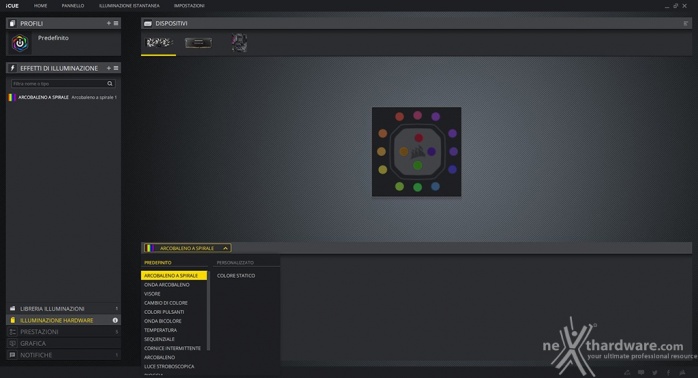Select the first device with fans thumbnail

tap(159, 43)
